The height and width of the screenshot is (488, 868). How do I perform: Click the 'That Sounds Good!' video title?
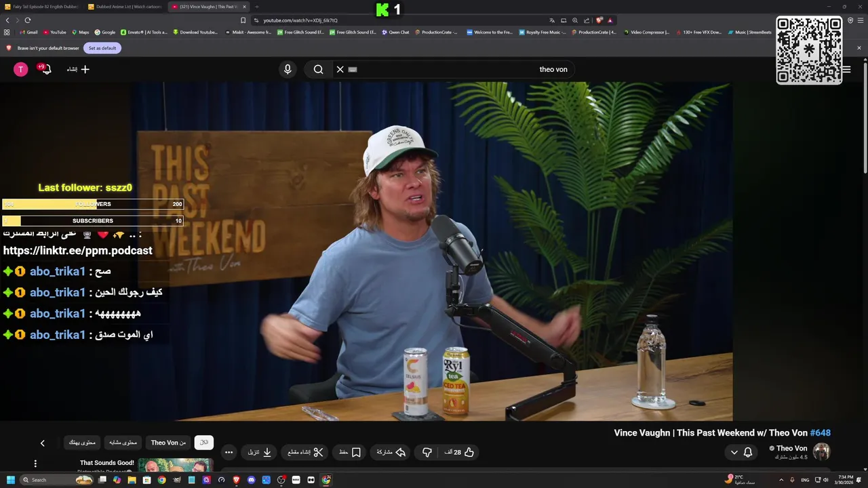point(107,463)
